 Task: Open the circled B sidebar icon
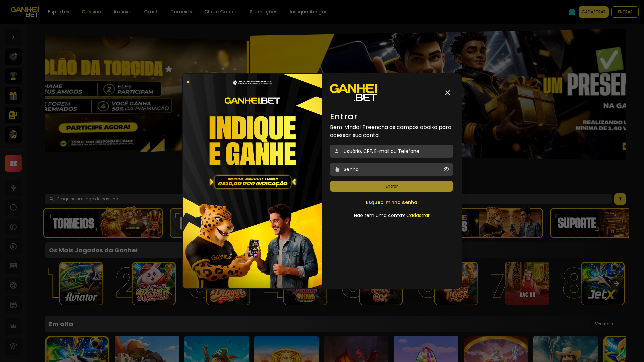(13, 246)
